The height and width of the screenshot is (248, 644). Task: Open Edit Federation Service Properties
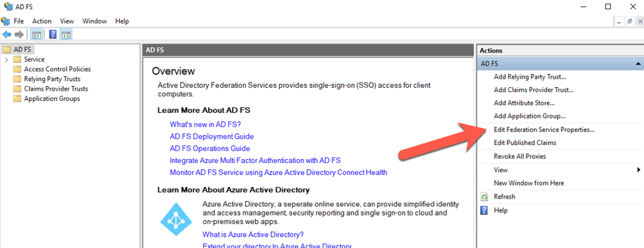(544, 129)
